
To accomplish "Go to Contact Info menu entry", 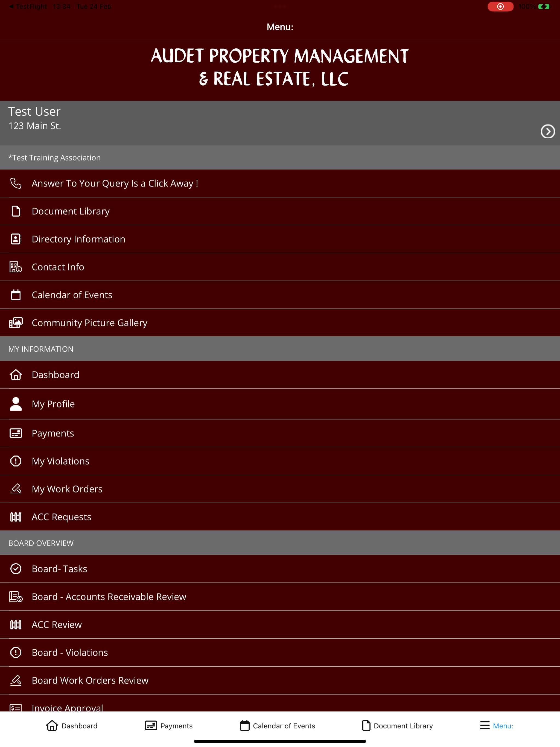I will [x=280, y=267].
